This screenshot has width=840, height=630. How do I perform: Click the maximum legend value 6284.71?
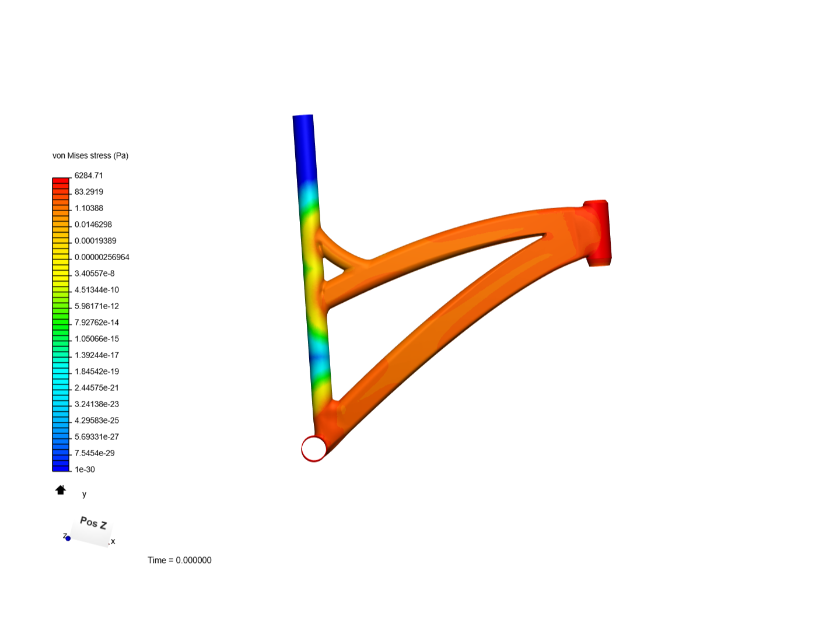[x=89, y=176]
